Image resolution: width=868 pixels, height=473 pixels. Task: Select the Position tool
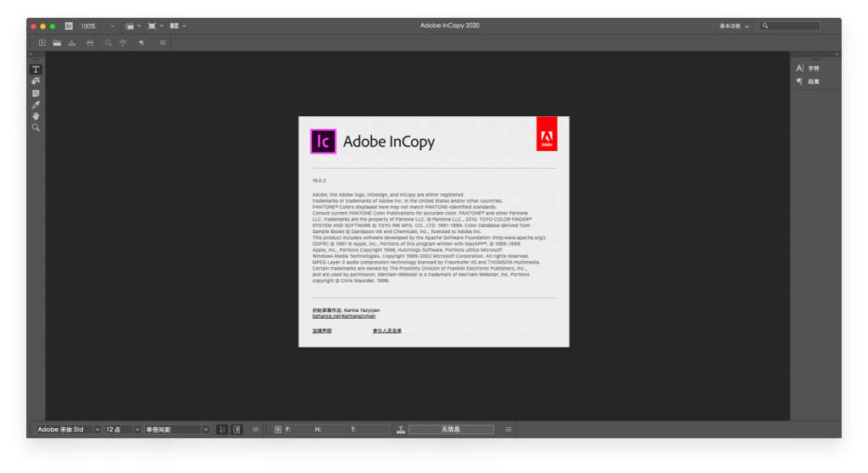[x=36, y=81]
